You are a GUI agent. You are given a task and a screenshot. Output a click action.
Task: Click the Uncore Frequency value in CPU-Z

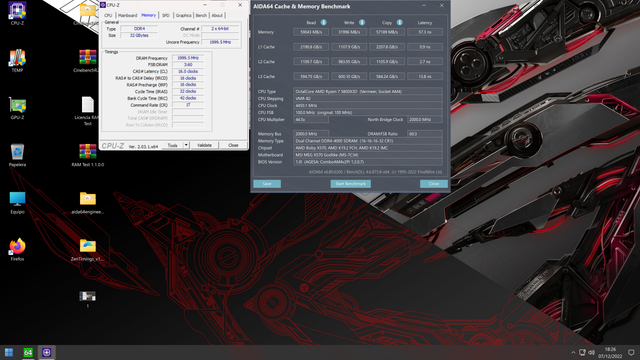220,42
